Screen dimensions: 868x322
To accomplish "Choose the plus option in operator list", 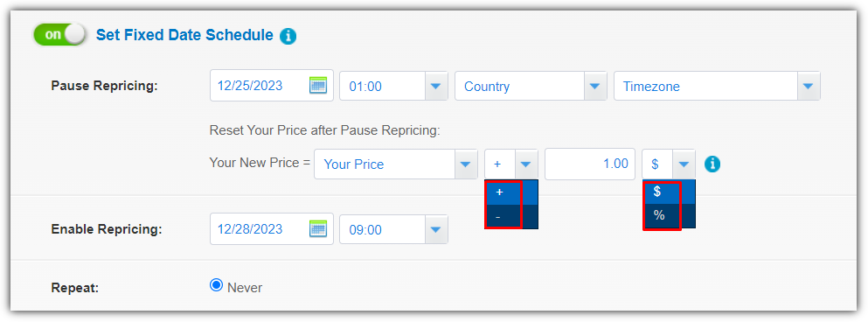I will (511, 192).
